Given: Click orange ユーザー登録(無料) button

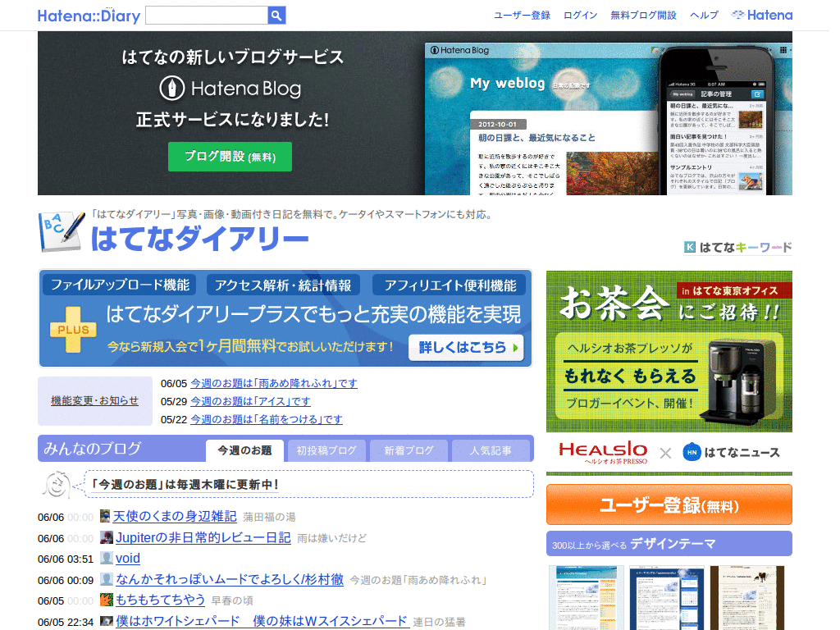Looking at the screenshot, I should click(669, 504).
